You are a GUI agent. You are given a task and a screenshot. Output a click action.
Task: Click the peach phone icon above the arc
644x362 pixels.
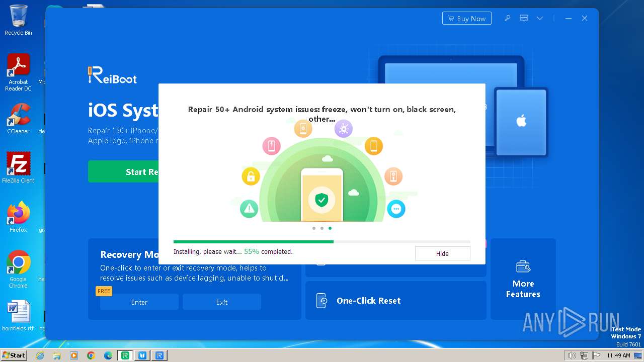[x=303, y=129]
